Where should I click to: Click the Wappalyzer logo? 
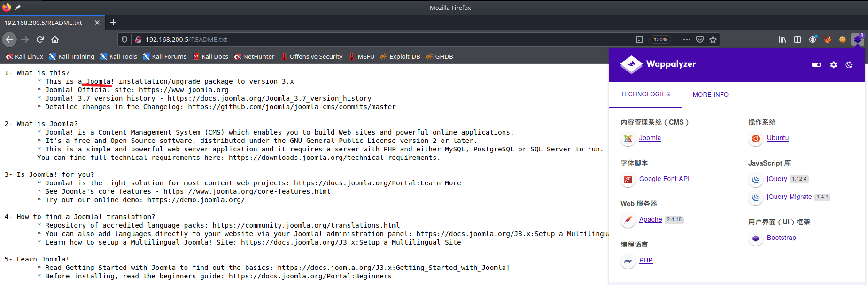click(658, 64)
